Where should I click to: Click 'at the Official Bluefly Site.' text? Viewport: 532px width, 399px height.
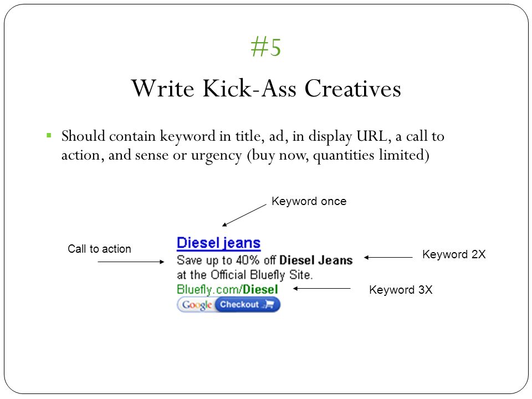244,275
